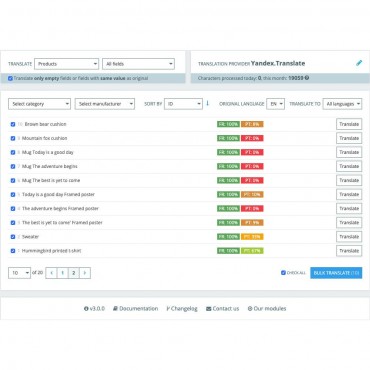The image size is (370, 370).
Task: Open the Our modules link
Action: (267, 309)
